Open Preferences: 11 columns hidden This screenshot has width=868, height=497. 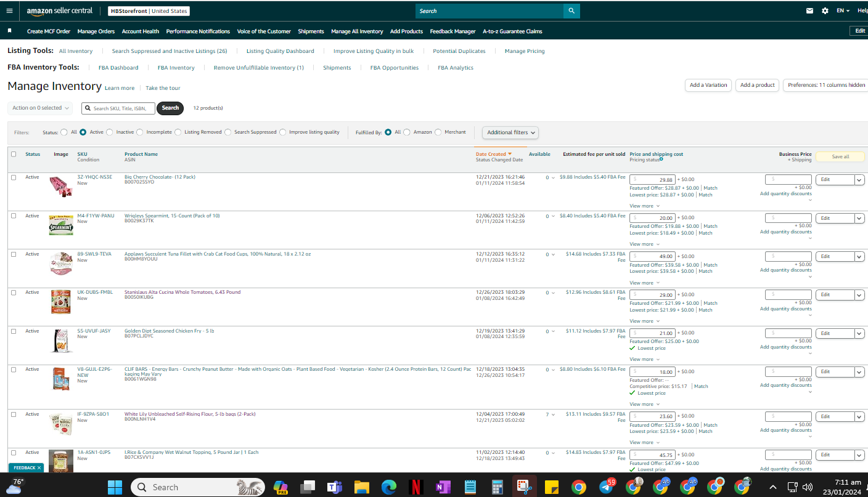[x=826, y=85]
